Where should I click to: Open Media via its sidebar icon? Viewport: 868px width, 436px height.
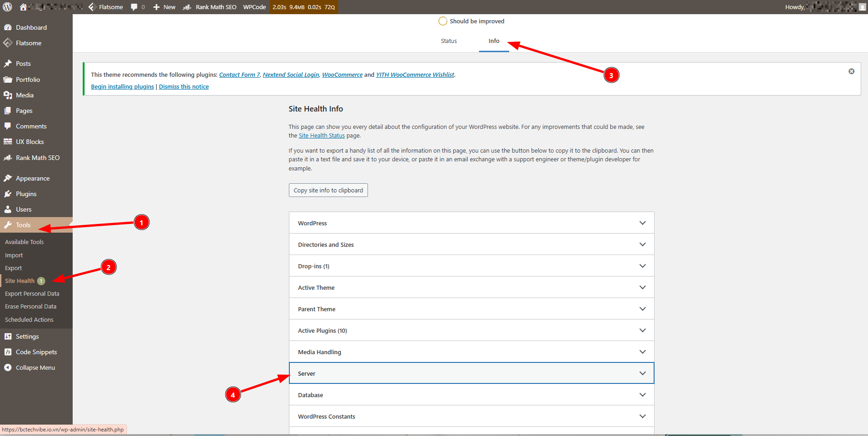[8, 95]
